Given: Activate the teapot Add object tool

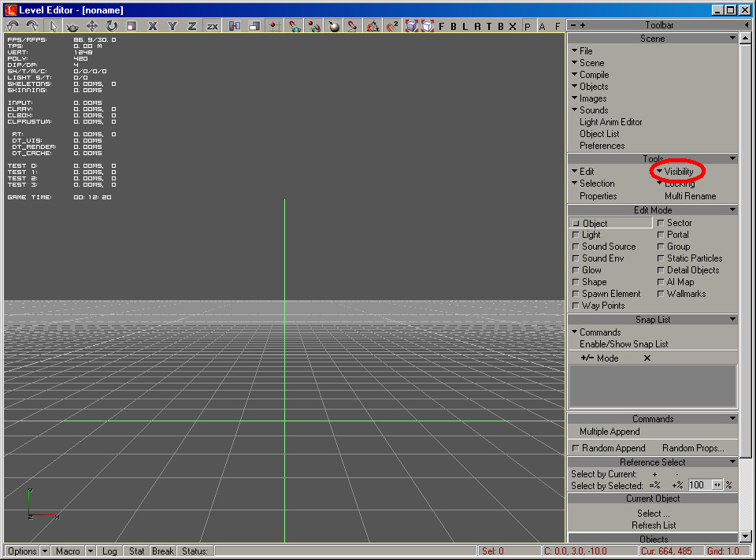Looking at the screenshot, I should [x=72, y=26].
